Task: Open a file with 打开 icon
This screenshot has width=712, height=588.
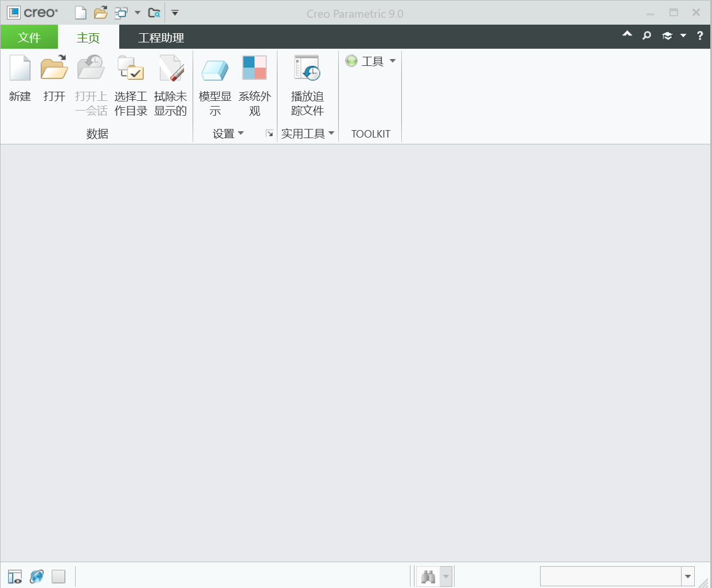Action: 54,69
